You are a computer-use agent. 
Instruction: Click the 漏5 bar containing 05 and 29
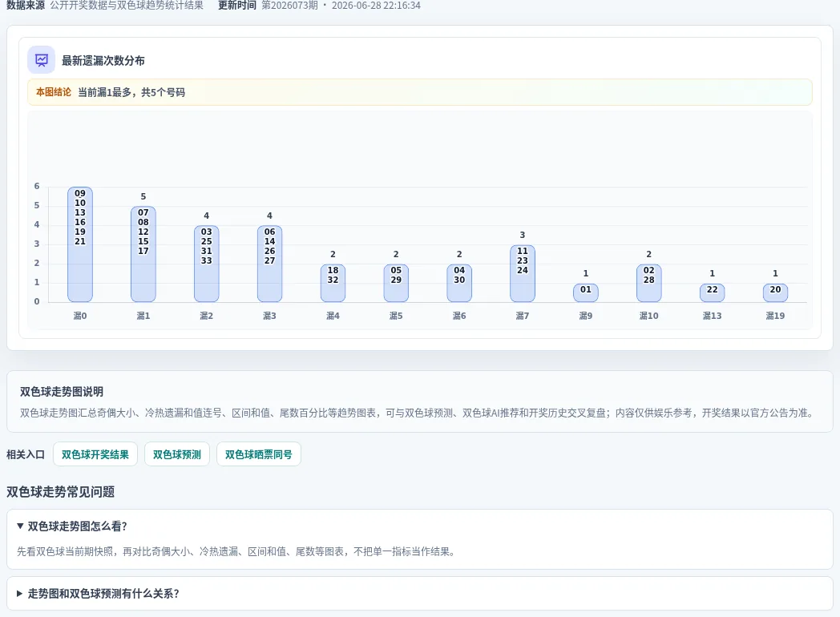[396, 283]
